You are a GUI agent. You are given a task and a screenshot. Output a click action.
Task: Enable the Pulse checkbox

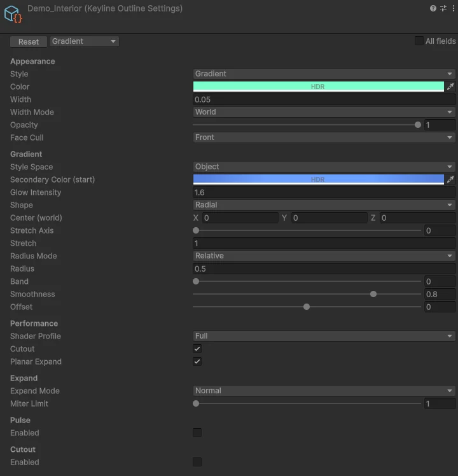pyautogui.click(x=197, y=433)
